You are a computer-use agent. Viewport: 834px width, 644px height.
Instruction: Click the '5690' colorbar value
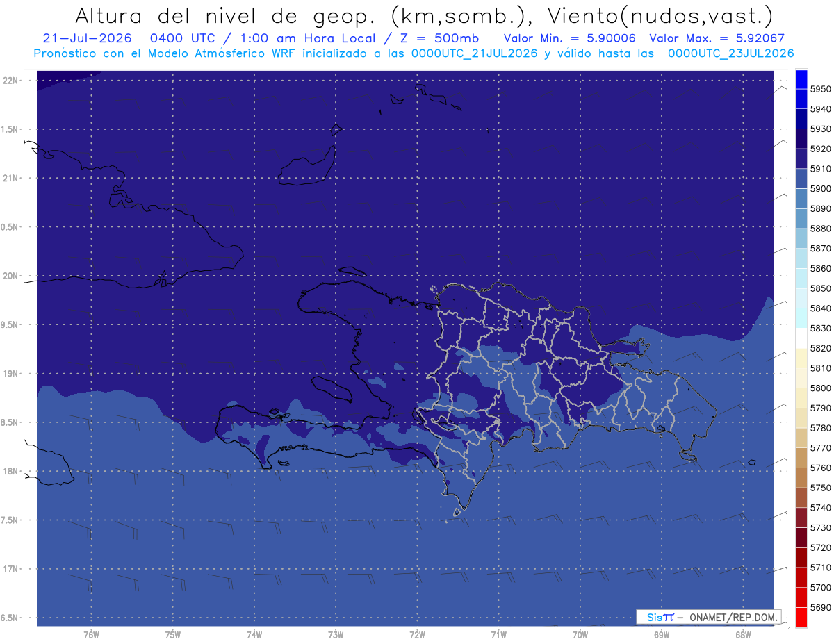point(821,607)
